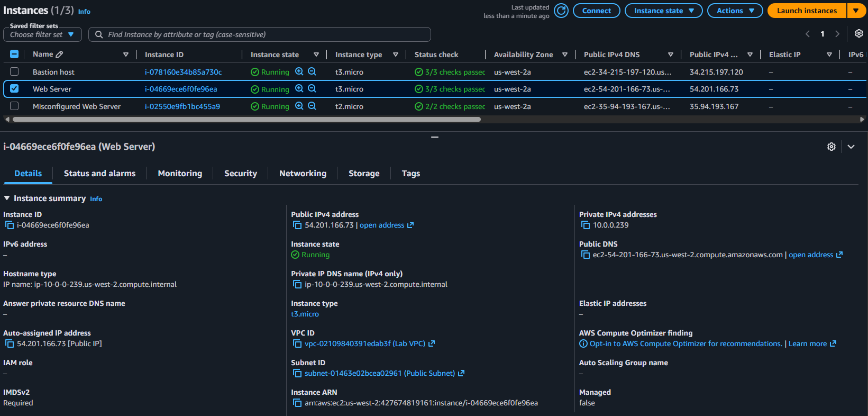The width and height of the screenshot is (868, 416).
Task: Click the refresh instances icon
Action: click(x=561, y=11)
